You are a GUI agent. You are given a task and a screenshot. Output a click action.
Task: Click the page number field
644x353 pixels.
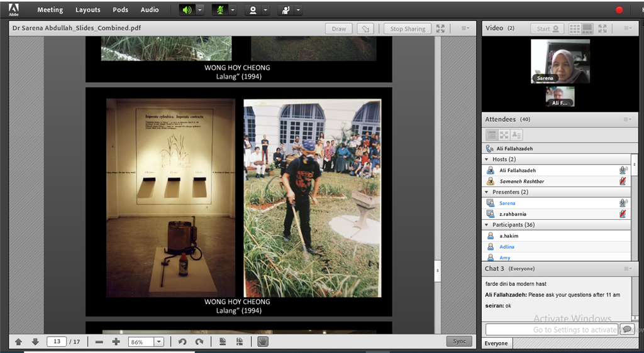click(x=57, y=342)
